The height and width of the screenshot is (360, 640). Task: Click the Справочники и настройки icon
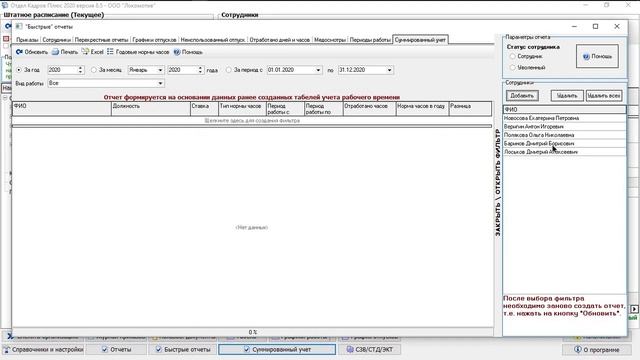pyautogui.click(x=6, y=349)
